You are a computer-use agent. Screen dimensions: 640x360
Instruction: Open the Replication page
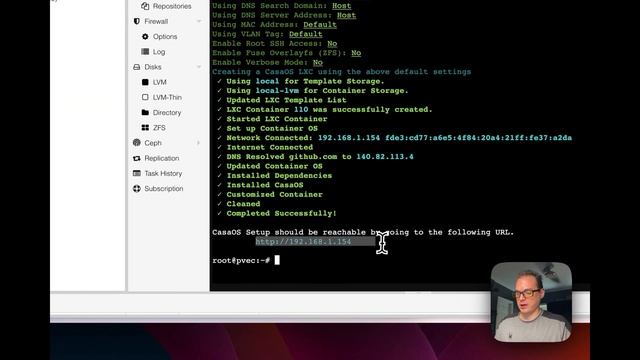162,158
